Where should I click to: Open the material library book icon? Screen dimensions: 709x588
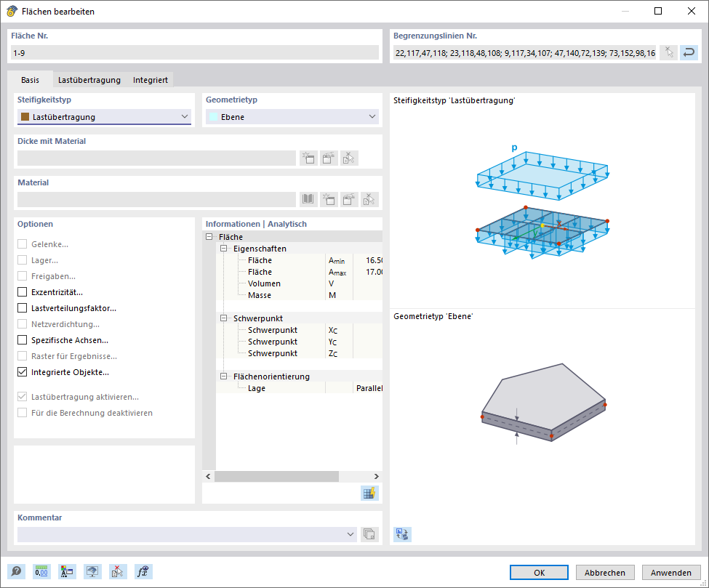pyautogui.click(x=308, y=199)
